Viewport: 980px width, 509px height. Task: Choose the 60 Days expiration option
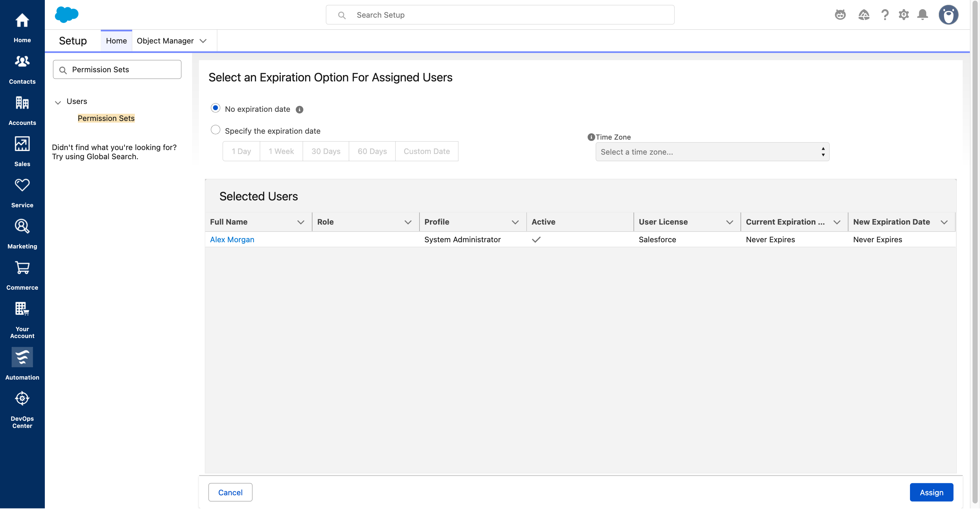(372, 151)
